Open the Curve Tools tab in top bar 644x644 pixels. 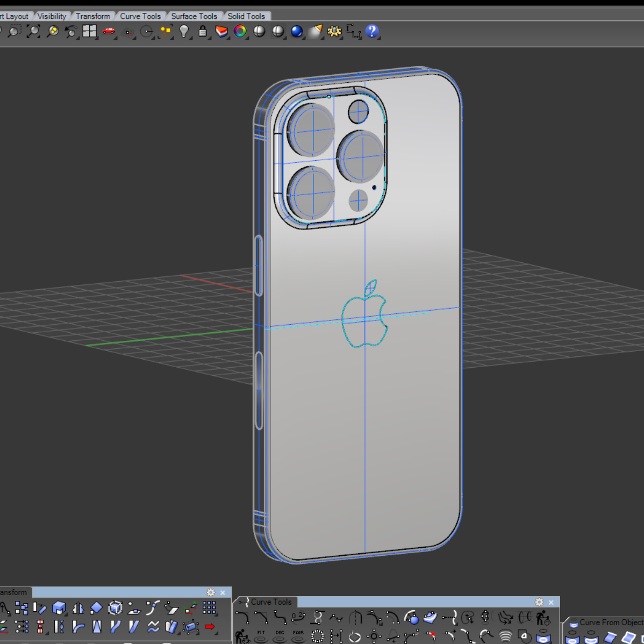[140, 16]
